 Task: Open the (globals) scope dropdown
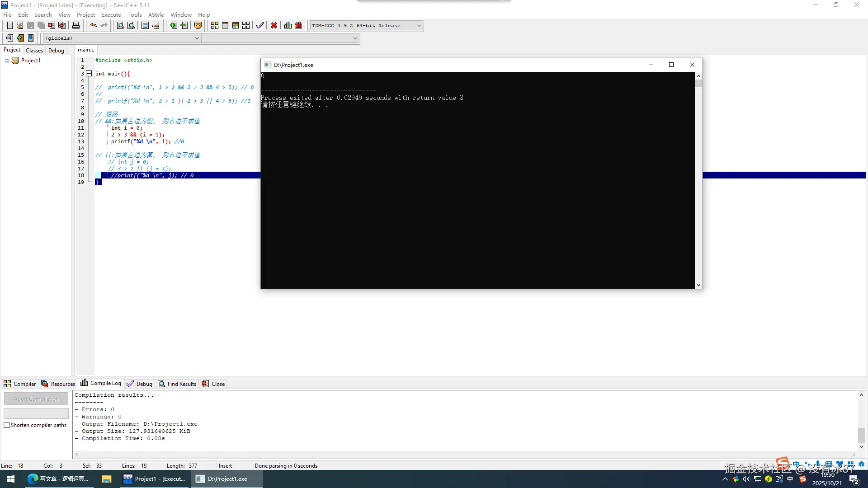(197, 38)
